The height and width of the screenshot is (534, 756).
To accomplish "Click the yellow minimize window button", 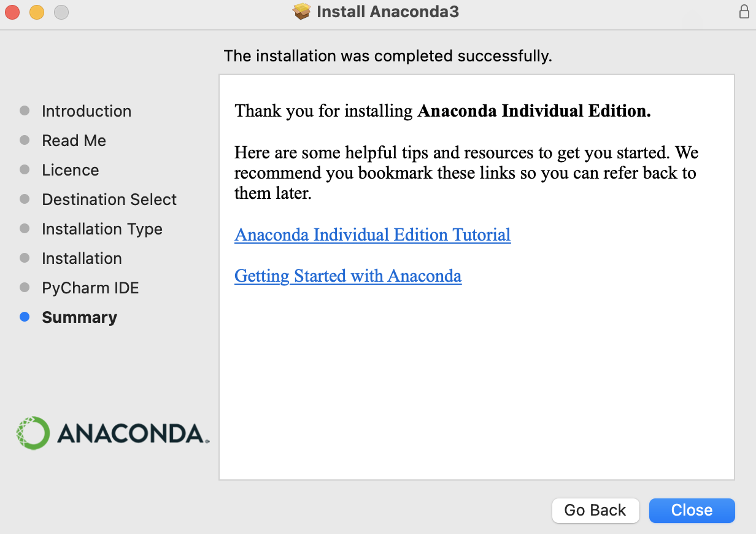I will (37, 12).
